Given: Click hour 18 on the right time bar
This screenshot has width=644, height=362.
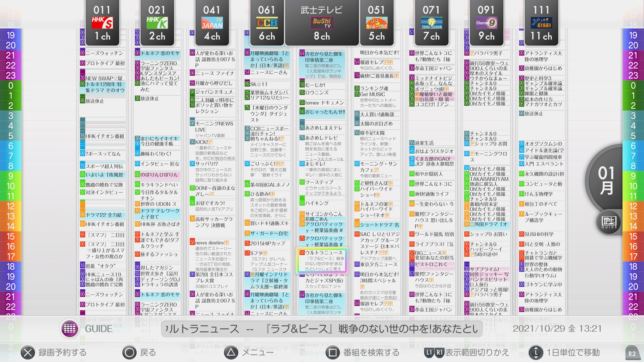Looking at the screenshot, I should pos(633,267).
